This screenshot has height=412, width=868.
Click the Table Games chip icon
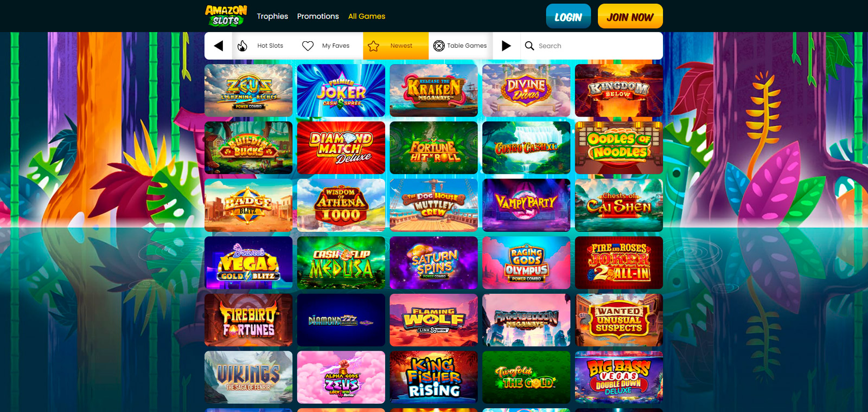439,46
